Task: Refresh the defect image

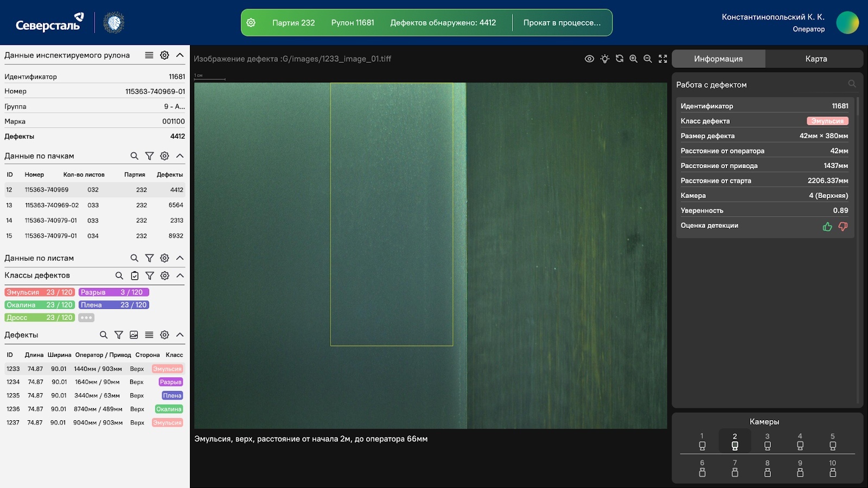Action: click(x=619, y=59)
